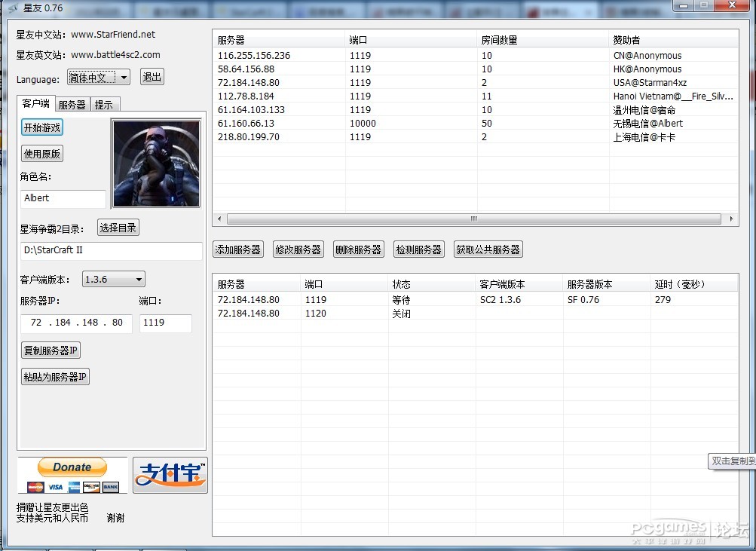Screen dimensions: 756x551
Task: Focus the 角色名 field containing Albert
Action: 63,198
